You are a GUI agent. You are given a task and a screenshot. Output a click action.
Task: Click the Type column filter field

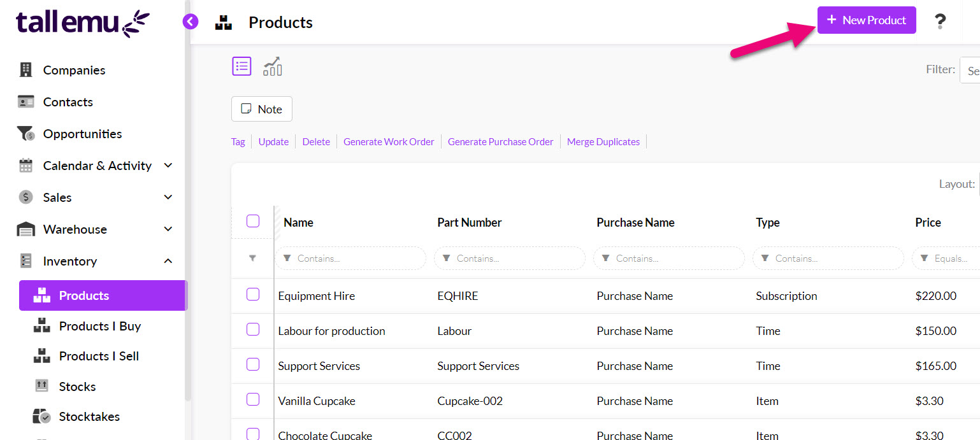coord(828,259)
